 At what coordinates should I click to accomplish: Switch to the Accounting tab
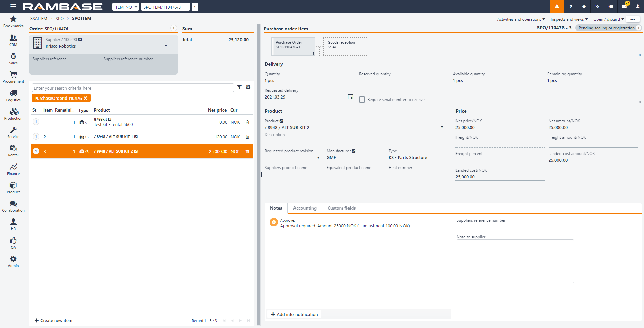click(x=305, y=208)
